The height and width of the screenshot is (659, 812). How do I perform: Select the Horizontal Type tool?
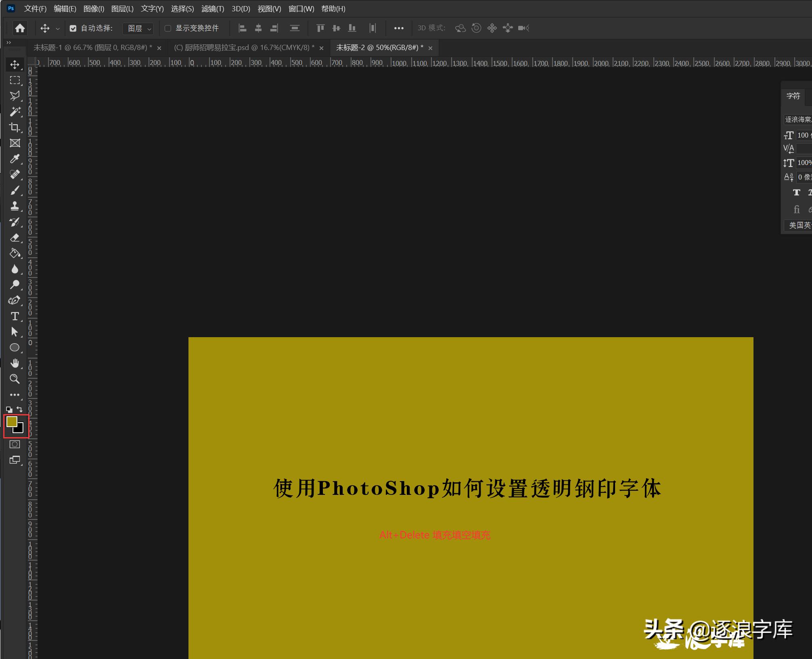(x=15, y=317)
